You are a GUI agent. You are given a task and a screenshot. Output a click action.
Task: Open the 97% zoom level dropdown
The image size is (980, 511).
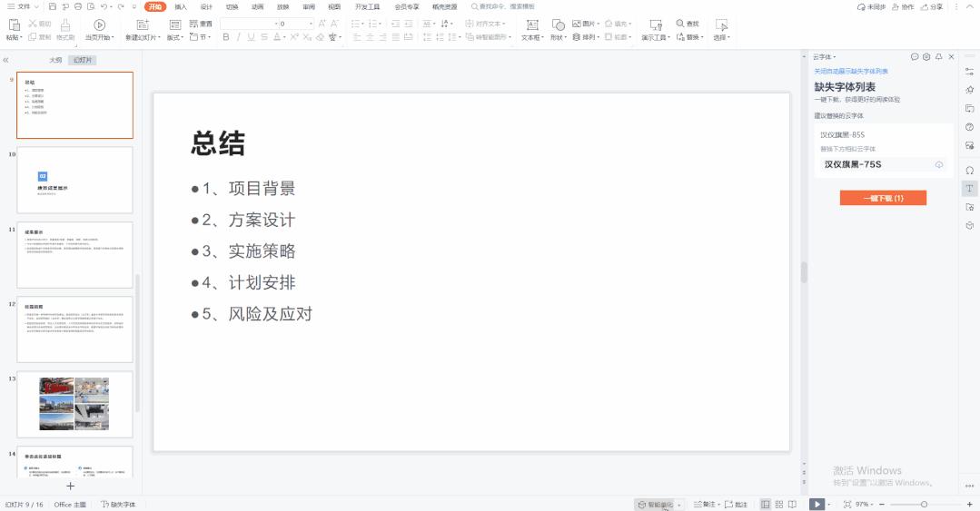[x=865, y=504]
